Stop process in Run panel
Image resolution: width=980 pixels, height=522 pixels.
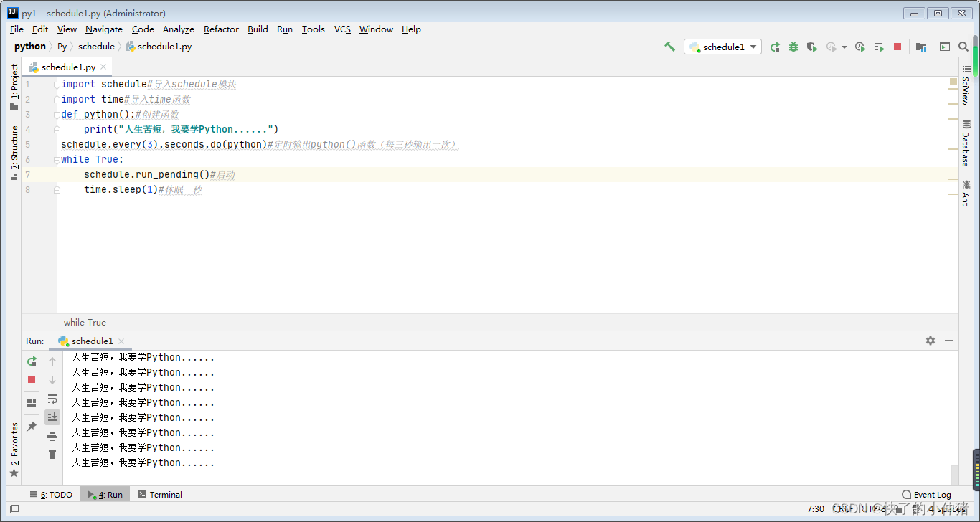[32, 379]
